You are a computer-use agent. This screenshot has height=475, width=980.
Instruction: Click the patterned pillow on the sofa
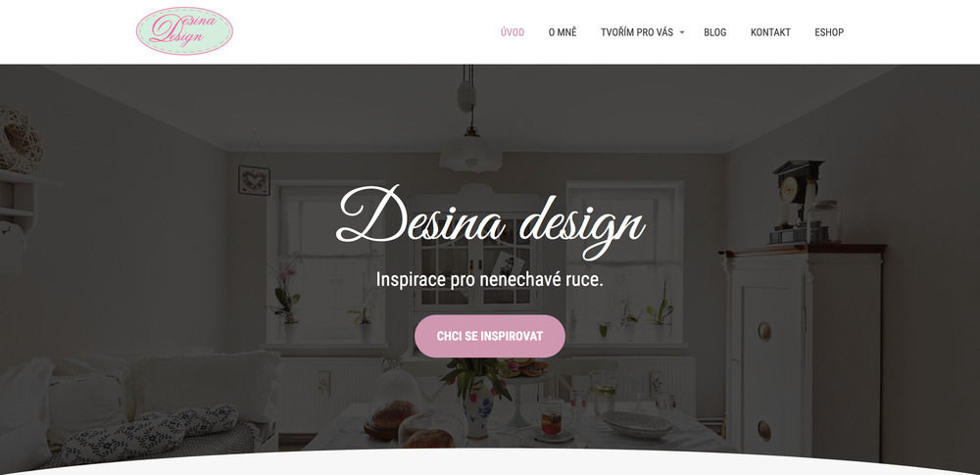[151, 433]
